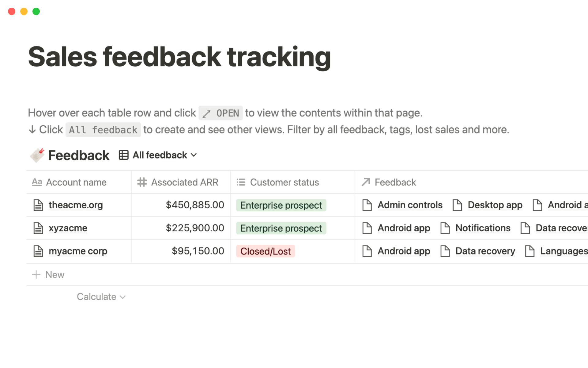Open the Customer status column header menu
The width and height of the screenshot is (588, 368).
coord(284,182)
